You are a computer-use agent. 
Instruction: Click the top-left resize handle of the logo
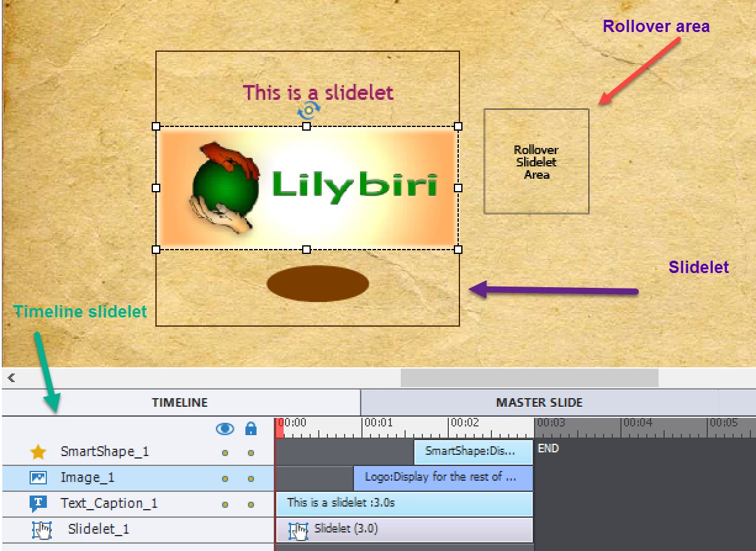click(156, 126)
